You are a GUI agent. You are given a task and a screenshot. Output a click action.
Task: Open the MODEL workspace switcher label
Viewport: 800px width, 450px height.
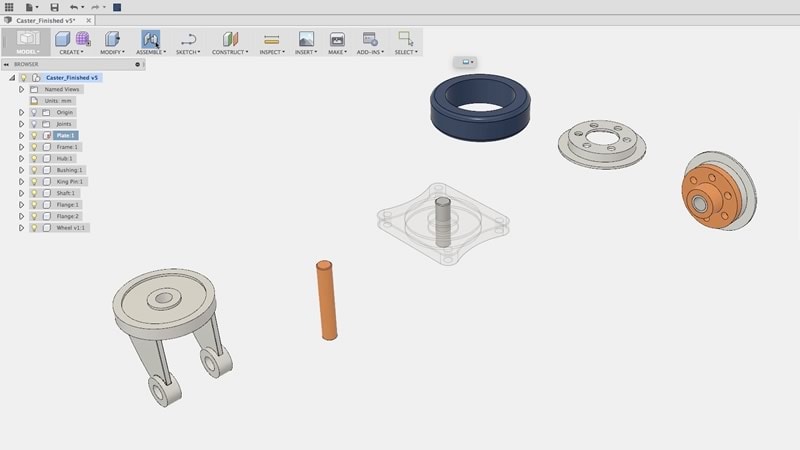click(28, 52)
